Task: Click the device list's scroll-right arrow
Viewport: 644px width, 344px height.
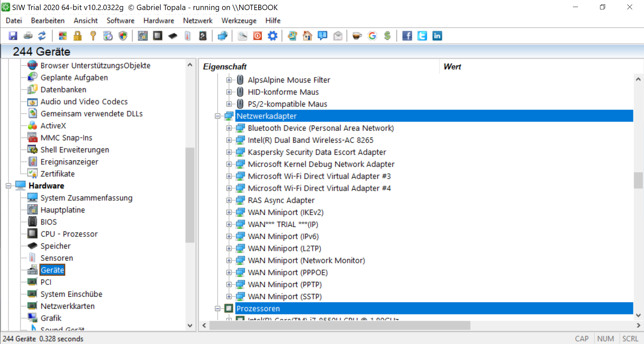Action: pyautogui.click(x=638, y=326)
